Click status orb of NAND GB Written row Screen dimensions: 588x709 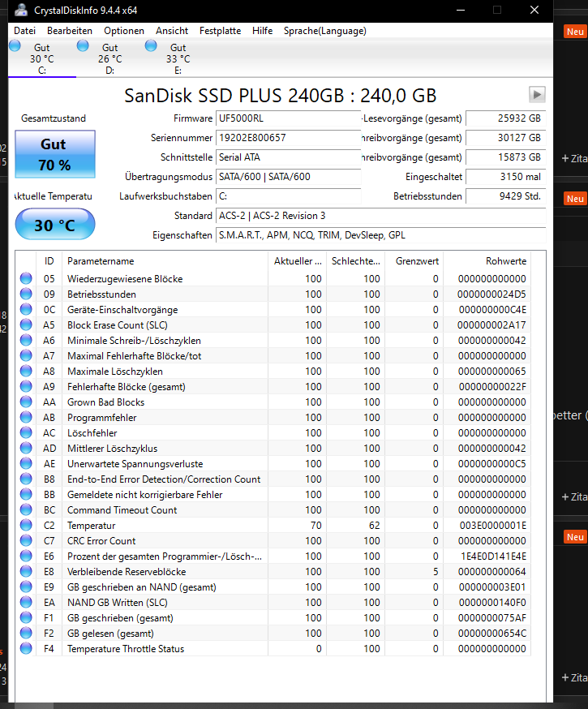point(26,602)
